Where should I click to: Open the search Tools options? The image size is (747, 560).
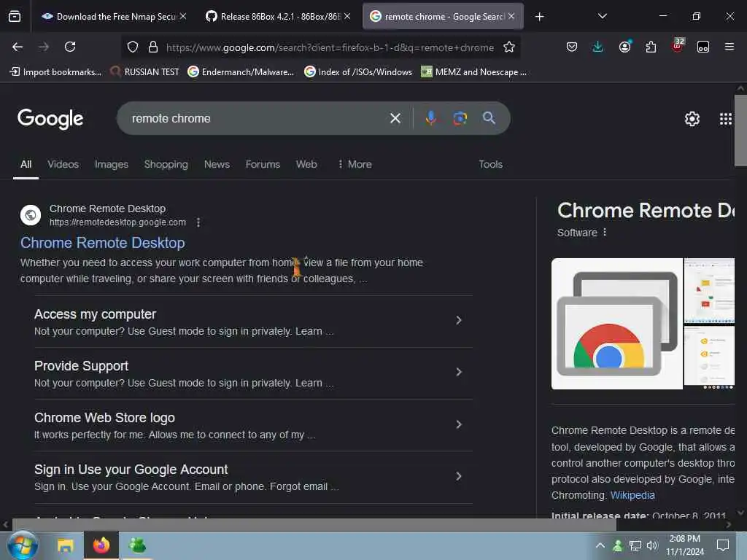click(x=490, y=164)
